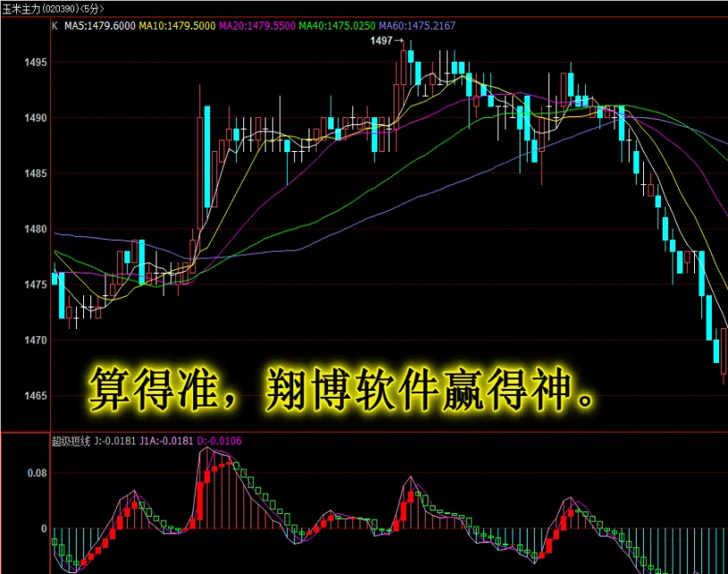Click the J:-0.0181 indicator value
The image size is (728, 574).
point(114,441)
